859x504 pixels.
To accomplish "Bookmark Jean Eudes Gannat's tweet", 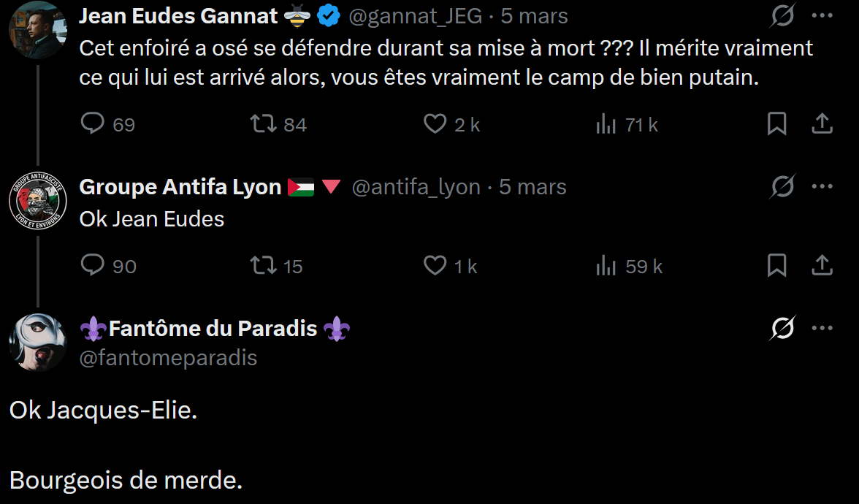I will [776, 124].
